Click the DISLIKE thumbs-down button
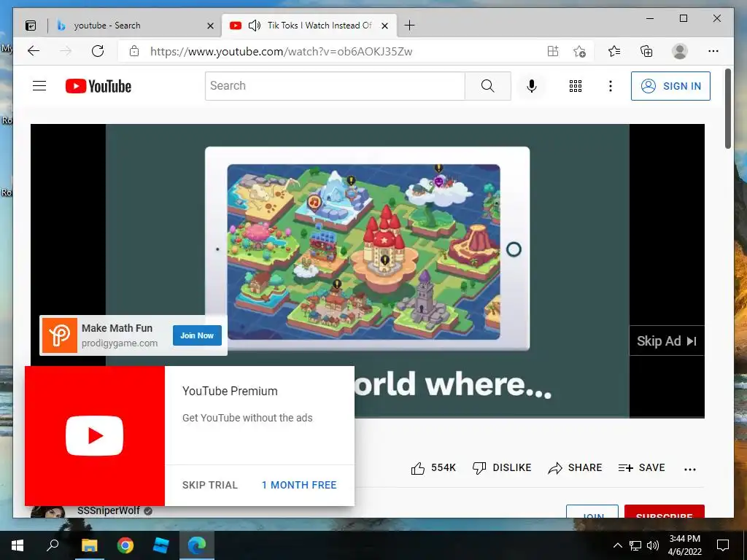This screenshot has height=560, width=747. point(502,467)
